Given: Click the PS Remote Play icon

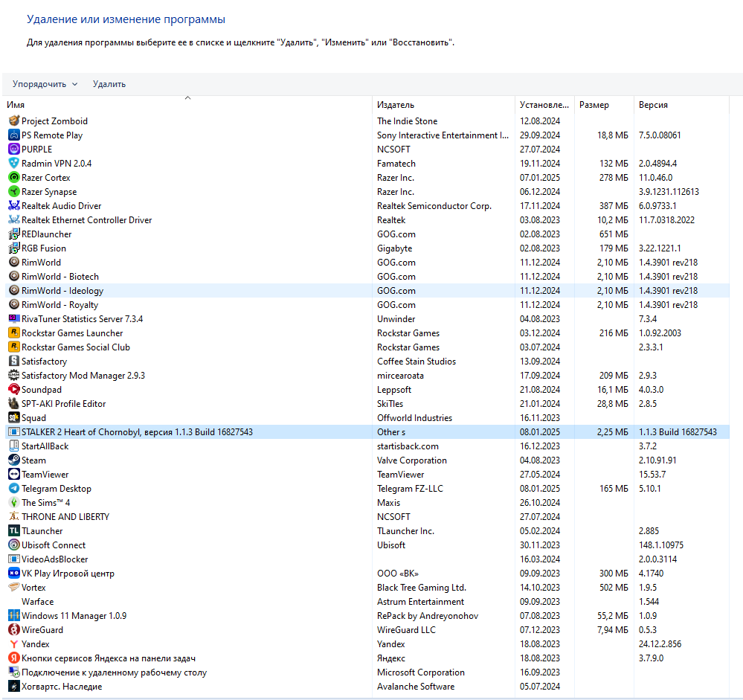Looking at the screenshot, I should [x=14, y=135].
